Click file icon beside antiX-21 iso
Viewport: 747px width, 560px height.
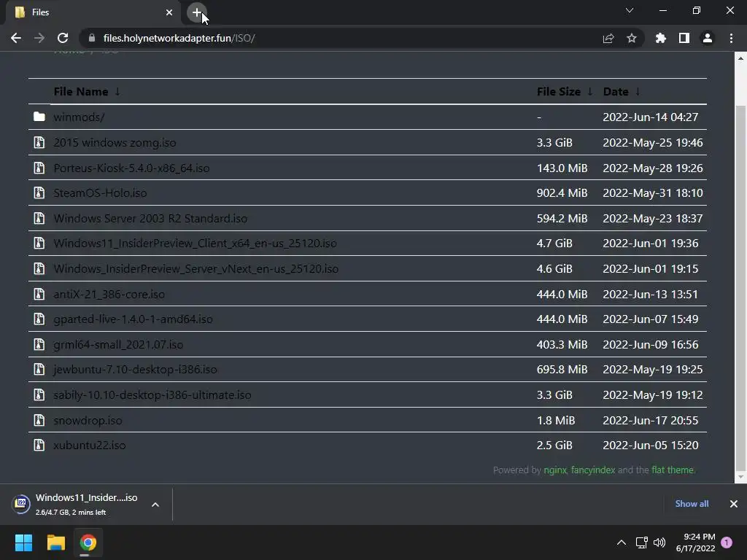39,294
